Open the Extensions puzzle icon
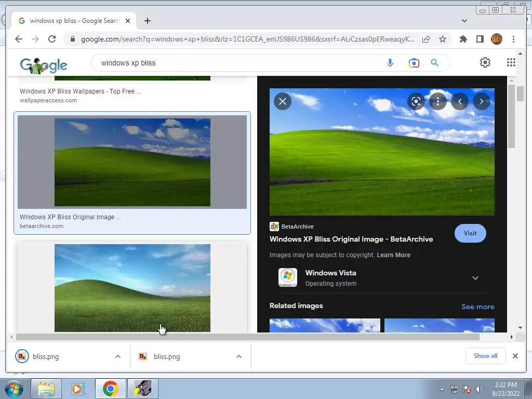 [x=463, y=39]
